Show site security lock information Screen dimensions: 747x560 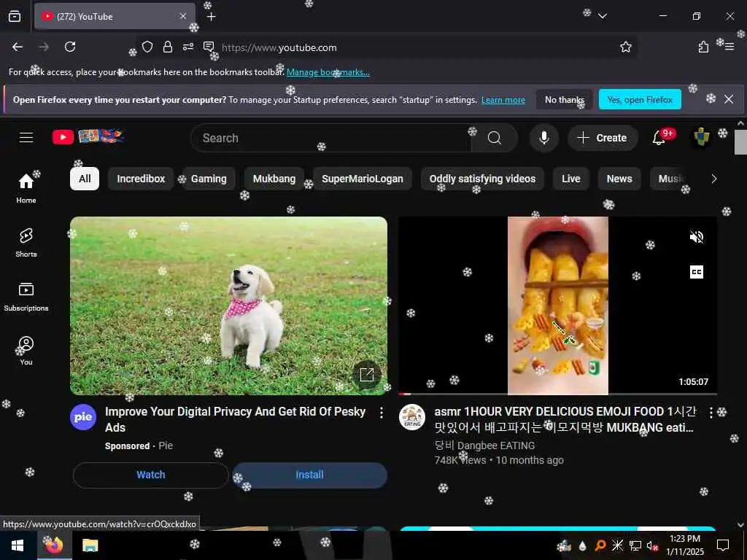(x=168, y=47)
